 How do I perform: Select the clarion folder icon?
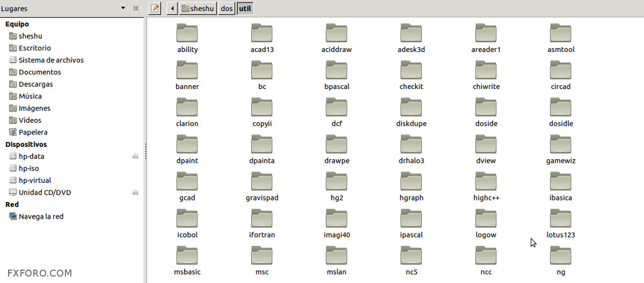point(187,107)
